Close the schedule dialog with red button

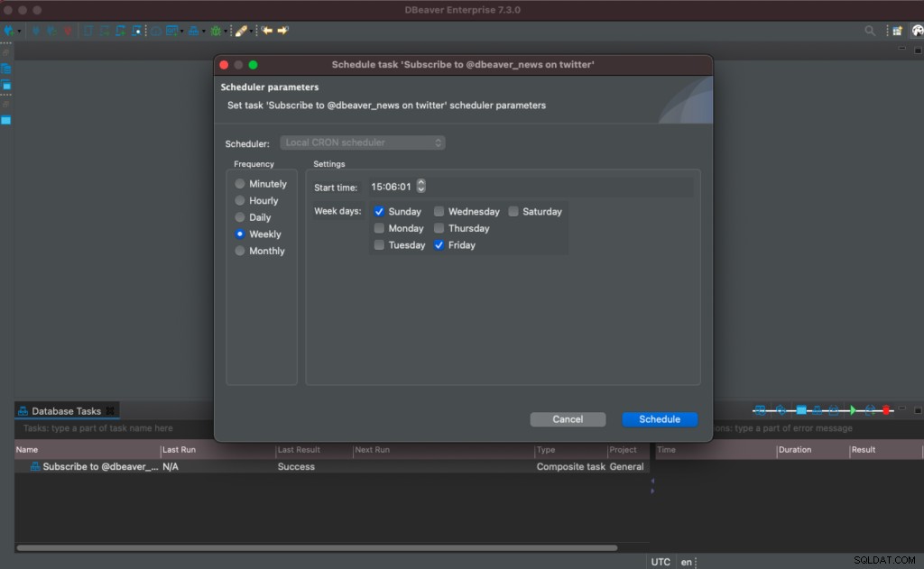pos(224,65)
